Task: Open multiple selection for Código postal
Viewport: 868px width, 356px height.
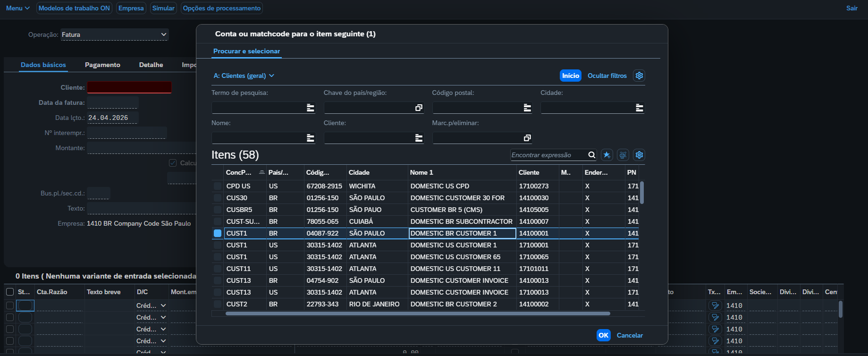Action: point(527,108)
